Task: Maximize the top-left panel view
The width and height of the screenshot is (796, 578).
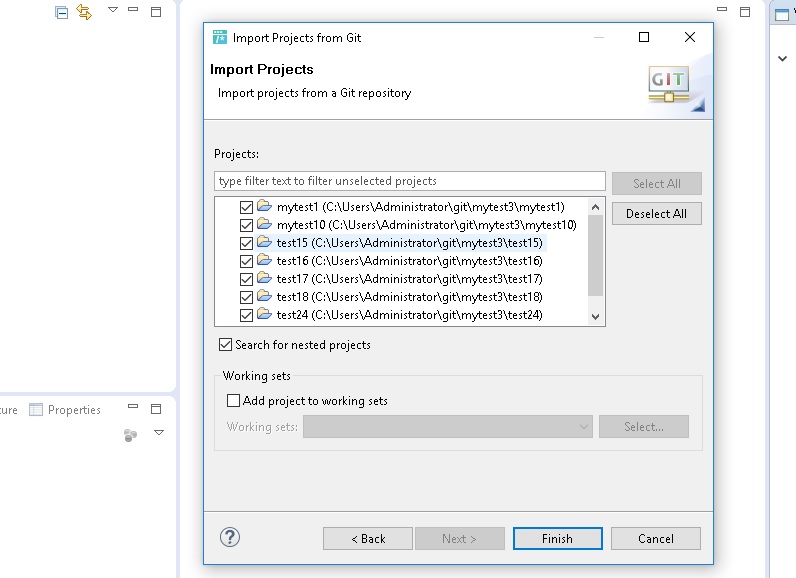Action: [156, 12]
